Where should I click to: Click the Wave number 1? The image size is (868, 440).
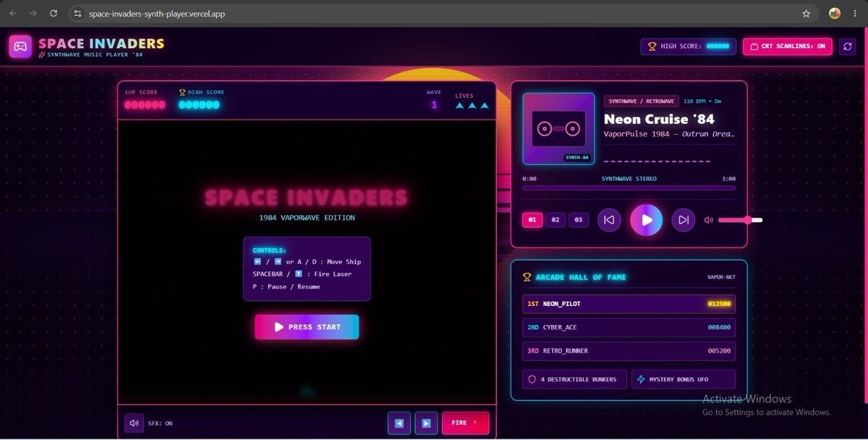coord(434,105)
